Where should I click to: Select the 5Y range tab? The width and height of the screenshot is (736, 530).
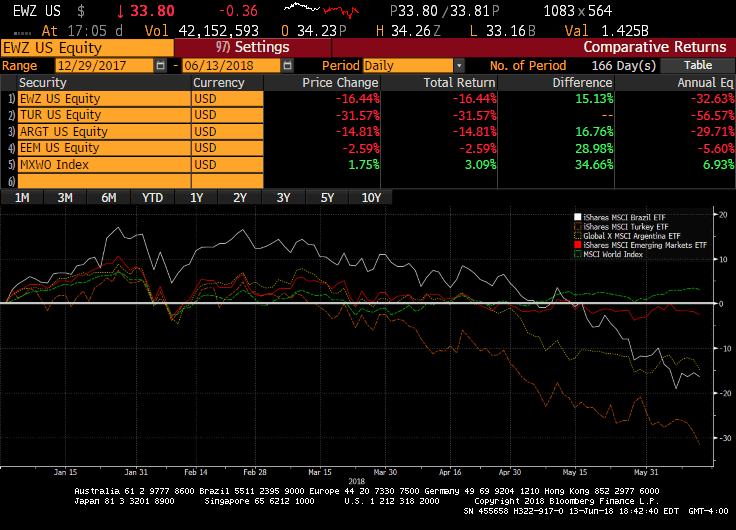tap(327, 198)
